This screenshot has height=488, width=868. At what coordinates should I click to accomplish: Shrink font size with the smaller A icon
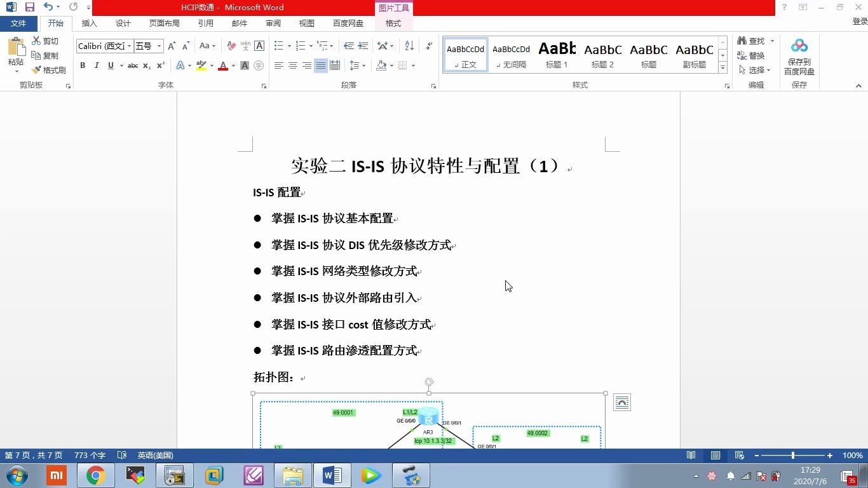tap(186, 46)
